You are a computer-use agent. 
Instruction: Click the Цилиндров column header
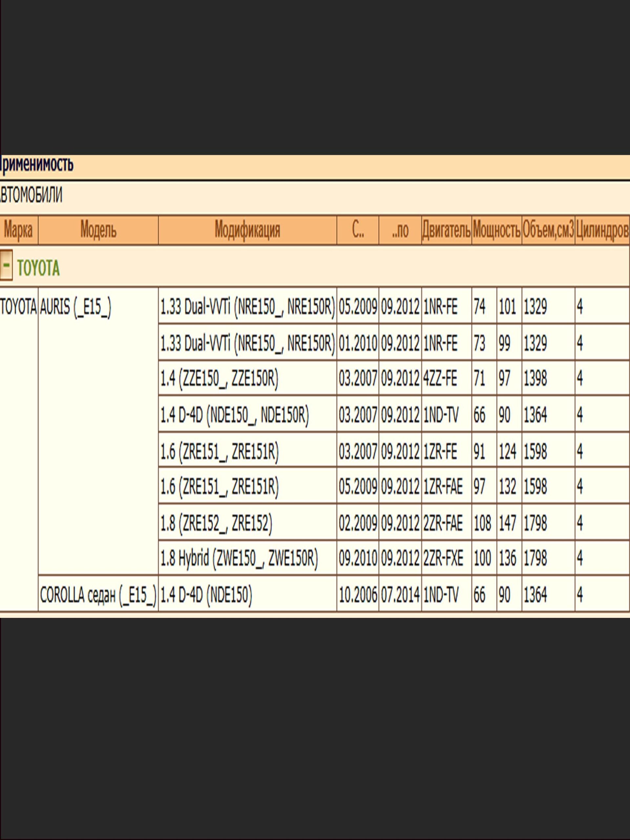[x=602, y=230]
